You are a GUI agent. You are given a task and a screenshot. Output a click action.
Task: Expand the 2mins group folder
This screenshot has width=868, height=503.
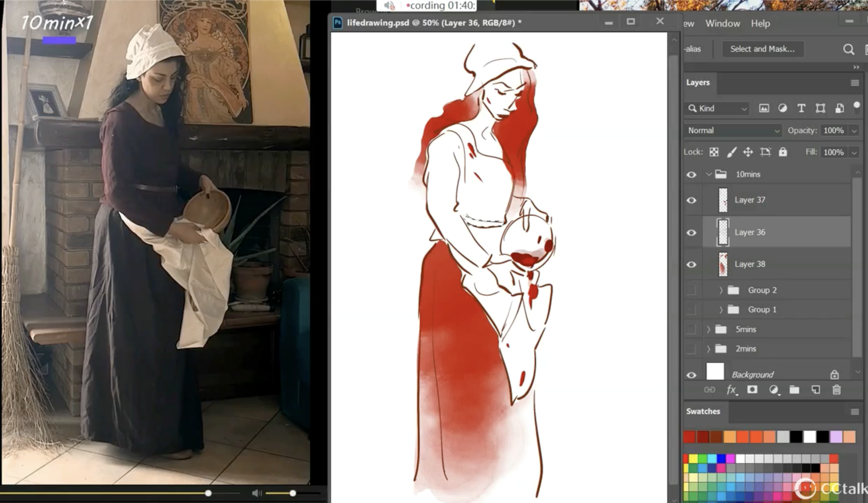pyautogui.click(x=708, y=349)
